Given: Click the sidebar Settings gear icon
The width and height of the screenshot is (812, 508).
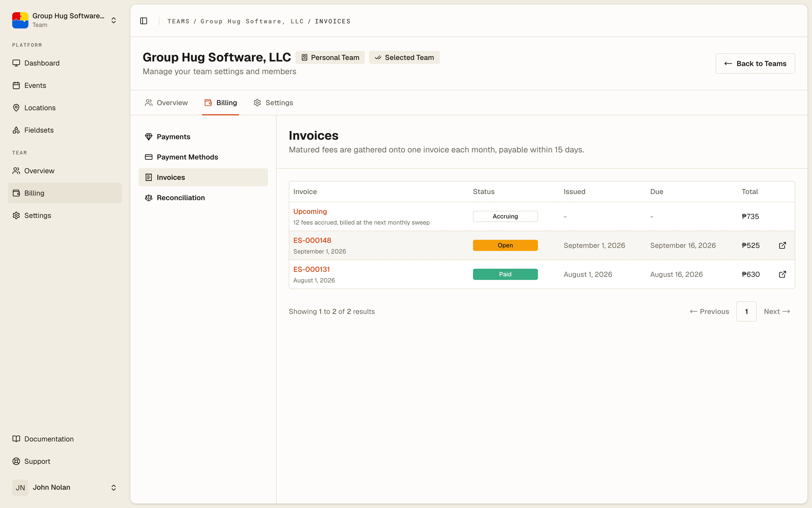Looking at the screenshot, I should tap(16, 215).
